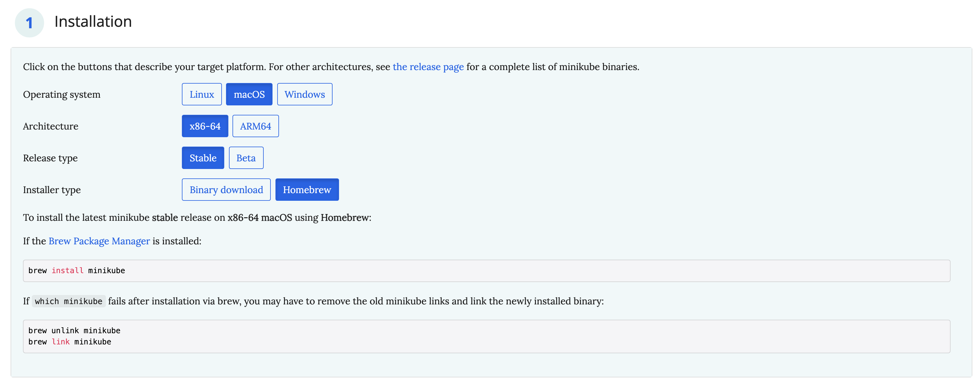
Task: Click the step number 1 badge
Action: [x=29, y=23]
